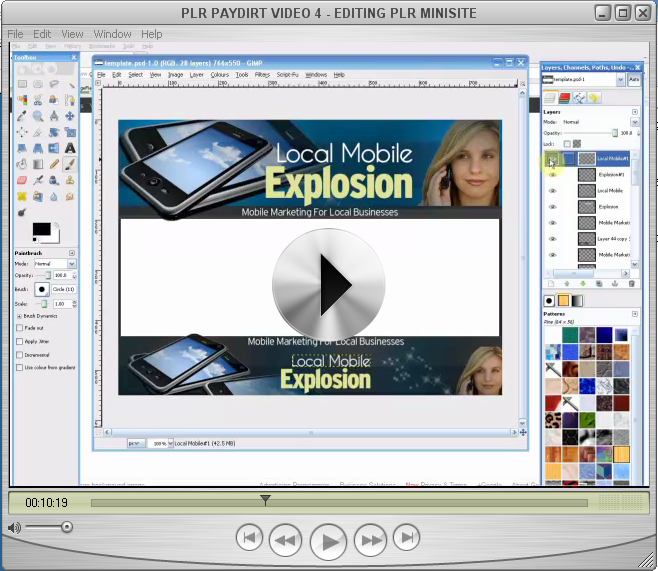658x571 pixels.
Task: Open the Paintbrush options configure menu button
Action: (72, 253)
